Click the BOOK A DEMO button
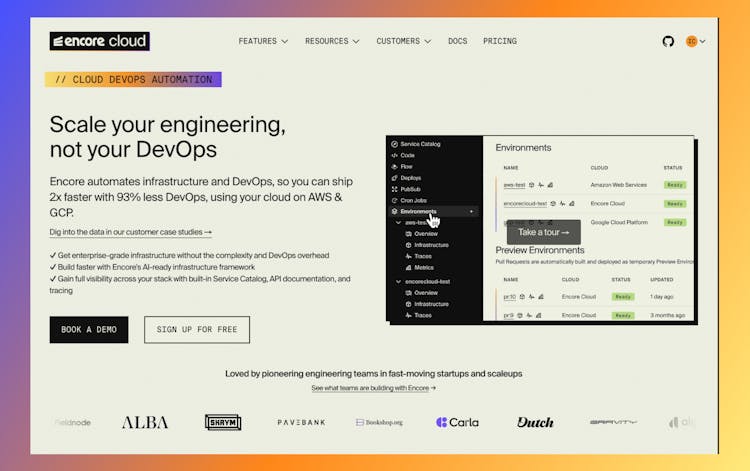This screenshot has height=471, width=750. point(89,329)
